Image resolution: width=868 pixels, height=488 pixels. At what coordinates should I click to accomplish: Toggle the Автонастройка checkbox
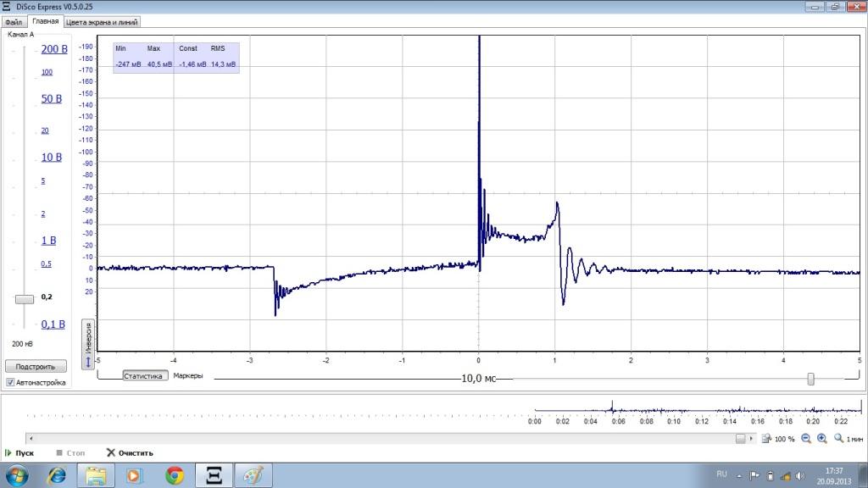click(x=10, y=382)
